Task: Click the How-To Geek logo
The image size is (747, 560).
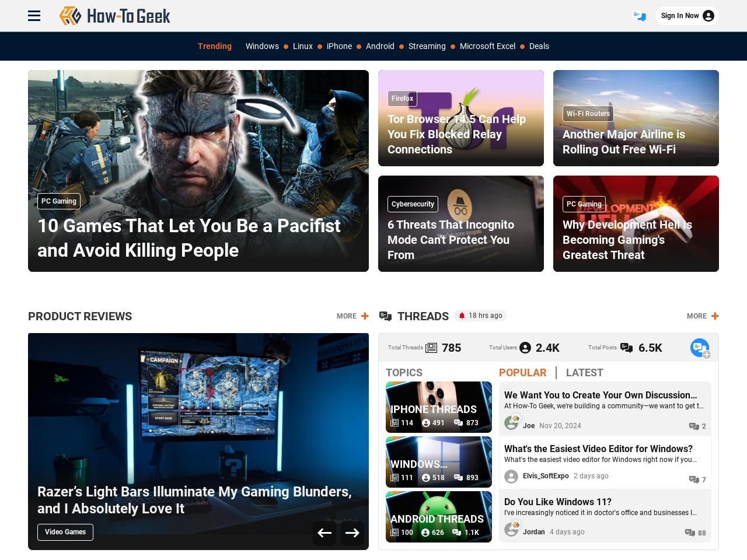Action: 115,16
